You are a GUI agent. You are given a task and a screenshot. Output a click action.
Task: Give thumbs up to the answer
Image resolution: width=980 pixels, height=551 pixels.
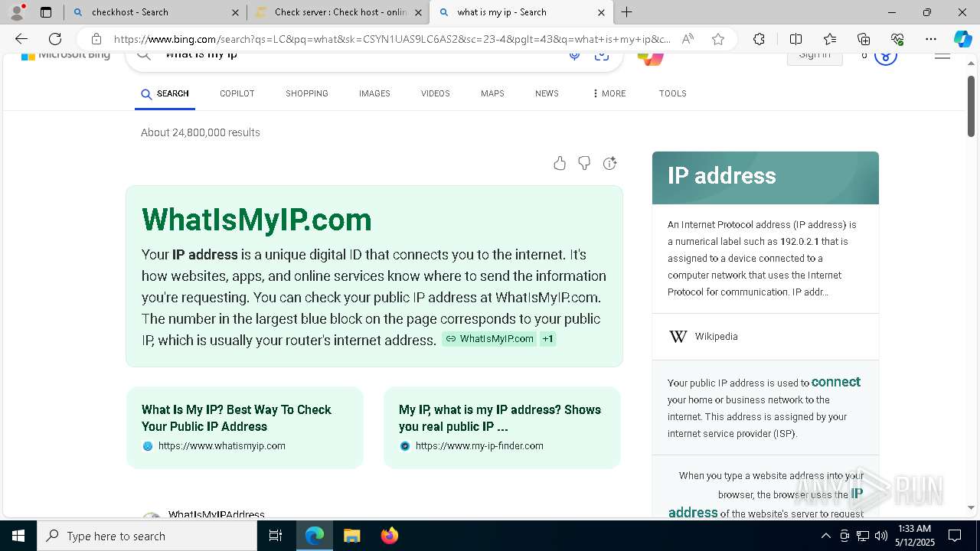(x=560, y=163)
